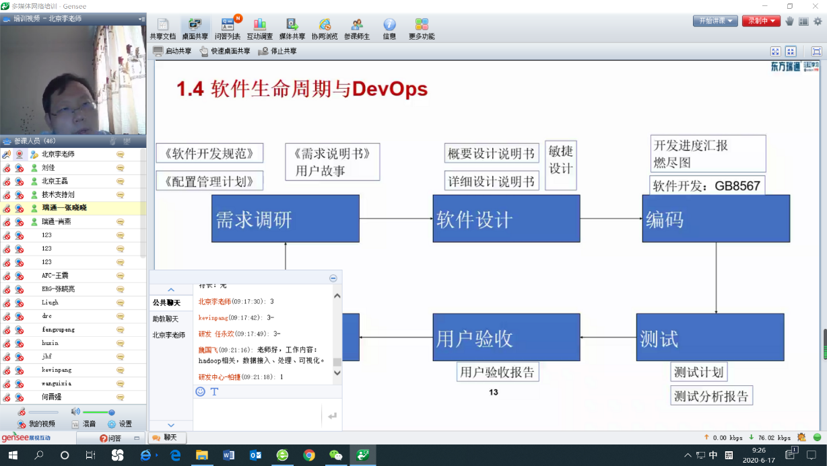This screenshot has width=827, height=466.
Task: Click the raise hand icon
Action: coord(789,21)
